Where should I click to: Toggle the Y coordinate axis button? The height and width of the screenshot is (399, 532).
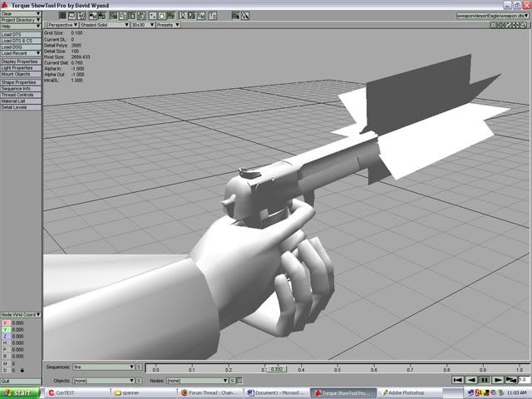point(4,330)
